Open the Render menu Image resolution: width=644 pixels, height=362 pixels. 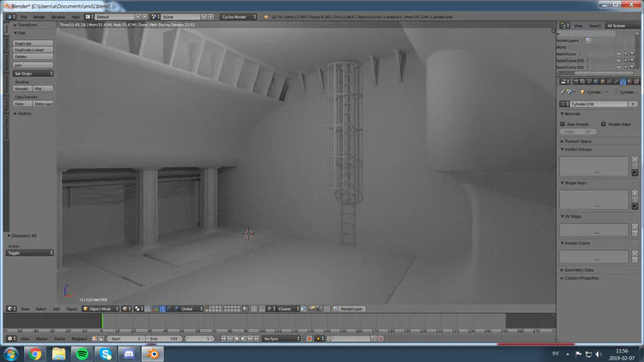[39, 17]
